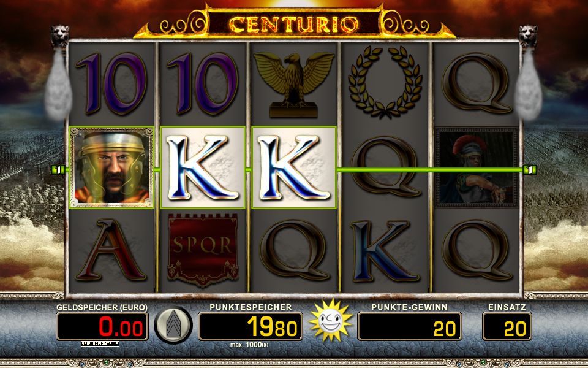Click the Spielvariante 5 label
The image size is (588, 368).
[x=100, y=343]
